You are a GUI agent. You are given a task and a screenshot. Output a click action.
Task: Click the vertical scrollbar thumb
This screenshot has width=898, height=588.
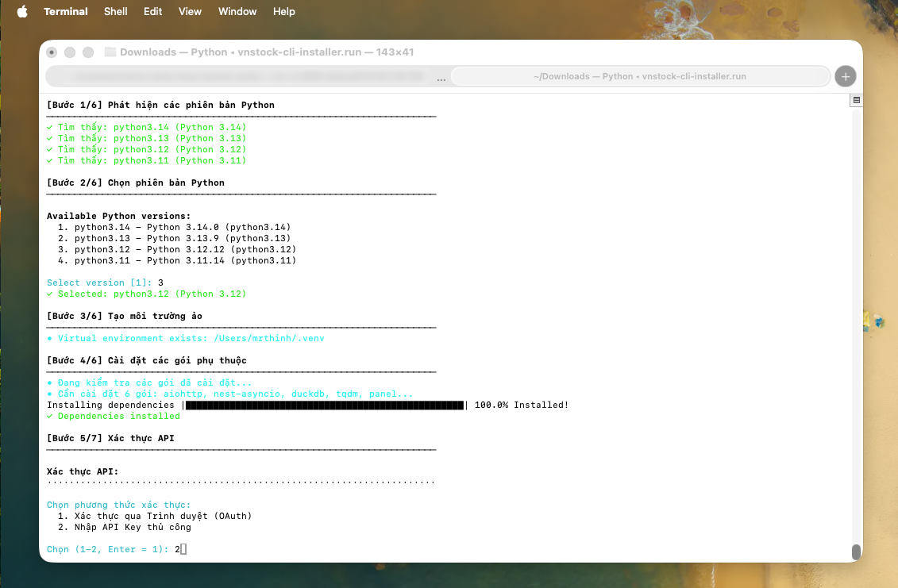856,551
